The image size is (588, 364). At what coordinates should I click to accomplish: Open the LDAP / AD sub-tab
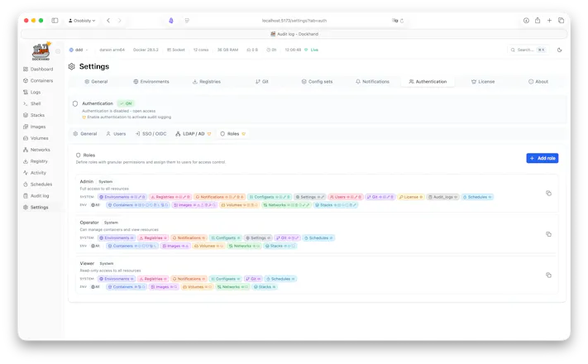[194, 134]
